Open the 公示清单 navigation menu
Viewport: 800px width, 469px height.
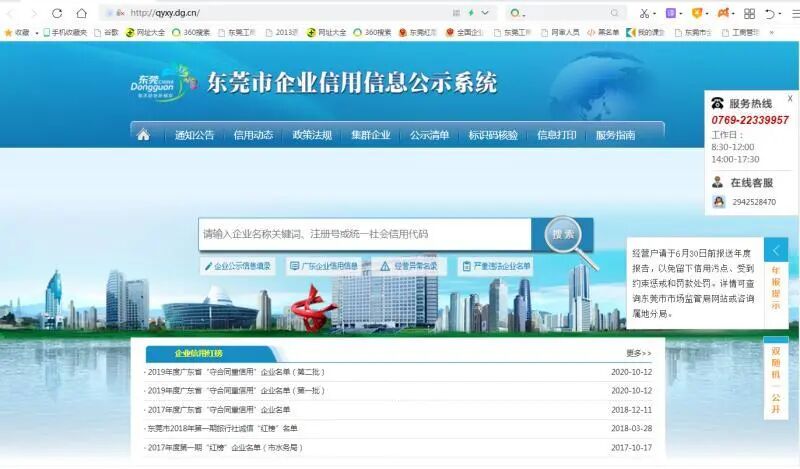click(430, 135)
